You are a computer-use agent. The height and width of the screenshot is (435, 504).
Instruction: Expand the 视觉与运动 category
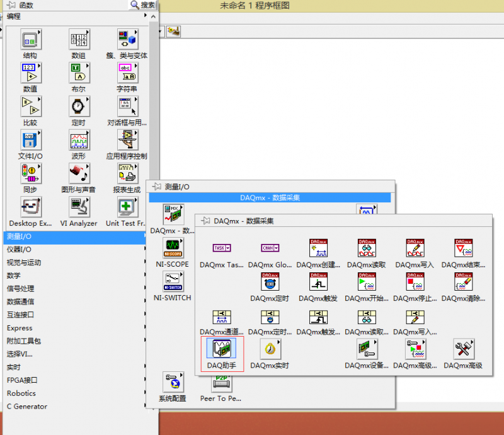point(75,262)
